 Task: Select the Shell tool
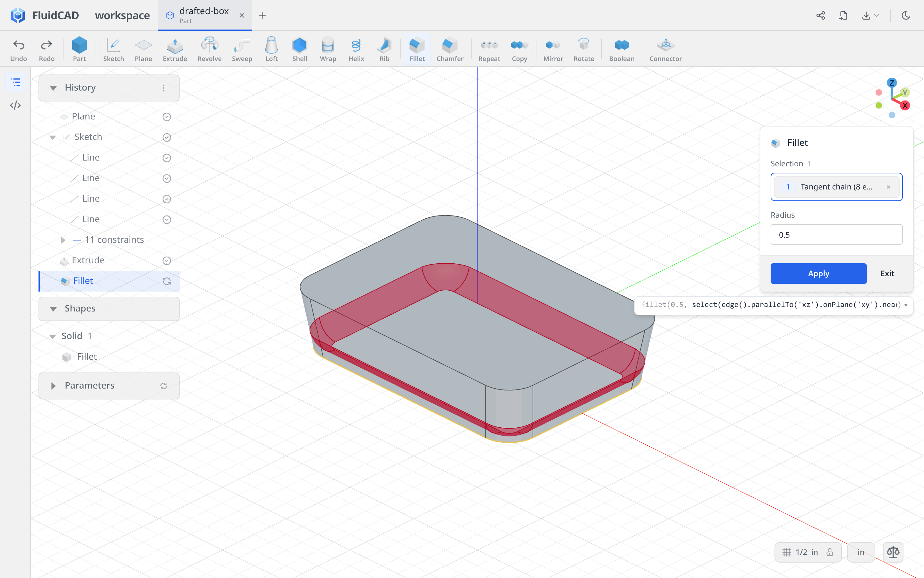tap(300, 49)
